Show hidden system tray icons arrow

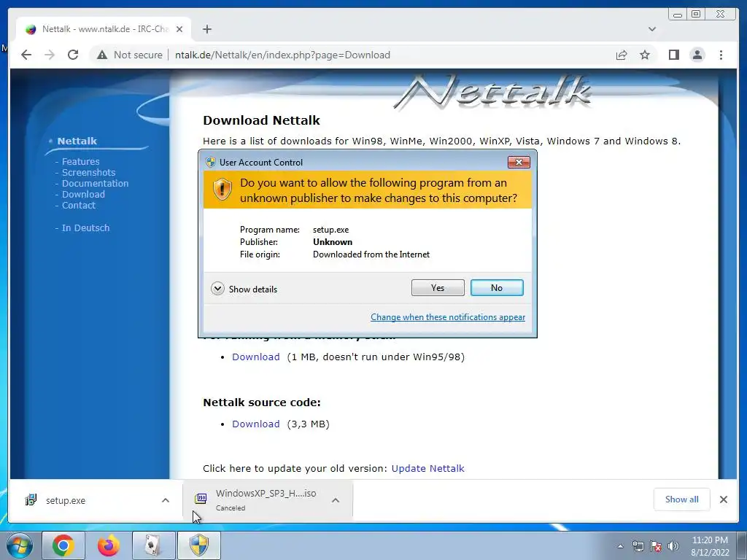point(620,546)
